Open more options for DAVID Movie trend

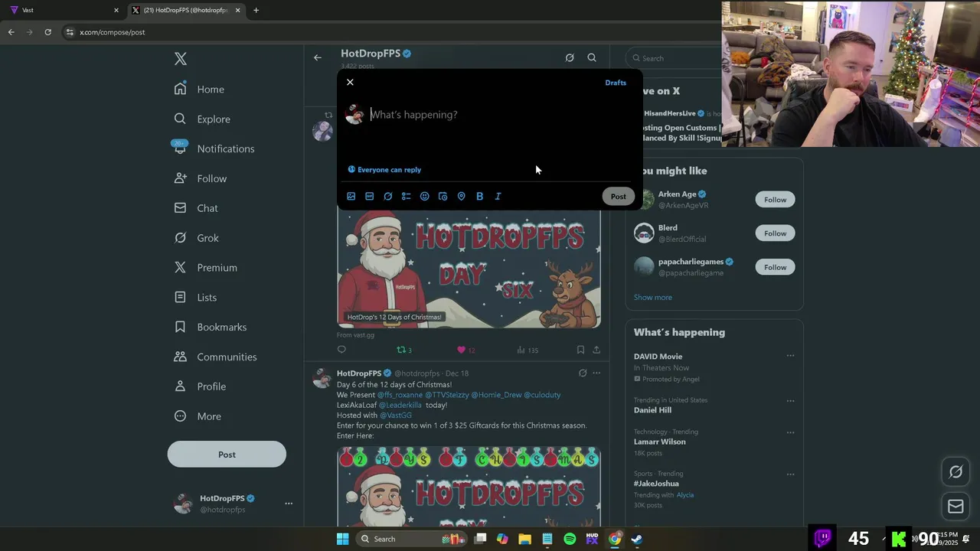click(790, 356)
